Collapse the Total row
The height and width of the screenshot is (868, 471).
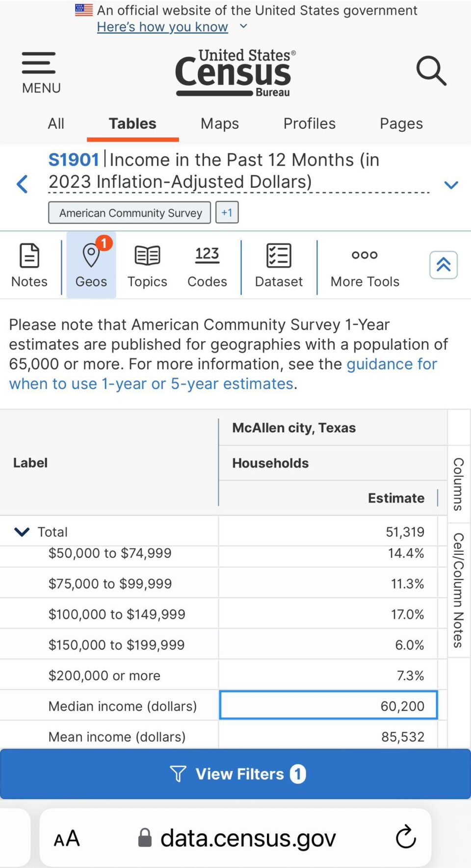coord(22,532)
